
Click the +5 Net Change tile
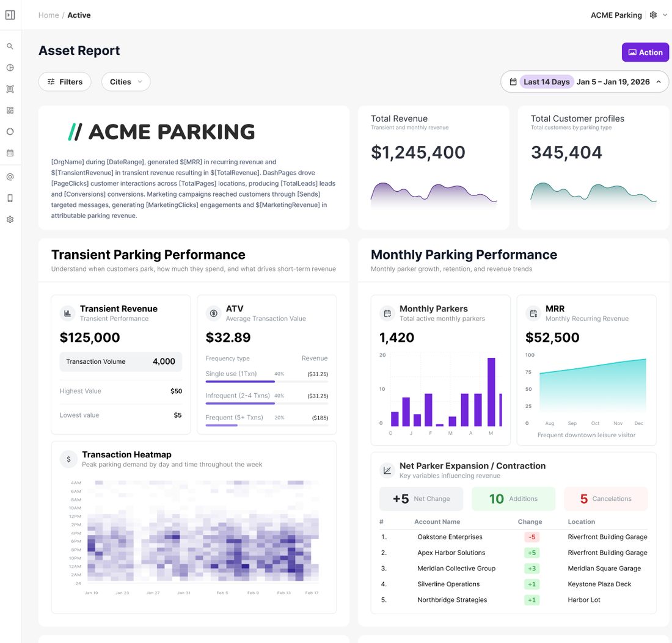[421, 499]
